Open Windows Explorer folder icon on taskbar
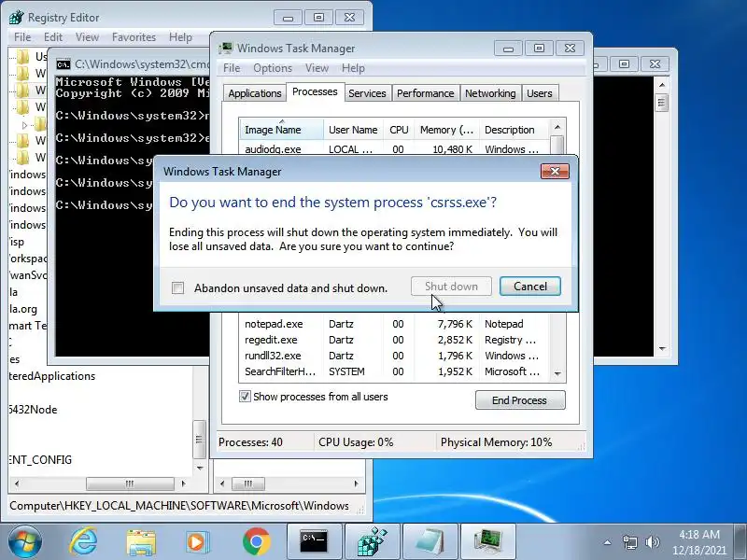This screenshot has width=747, height=560. tap(141, 542)
